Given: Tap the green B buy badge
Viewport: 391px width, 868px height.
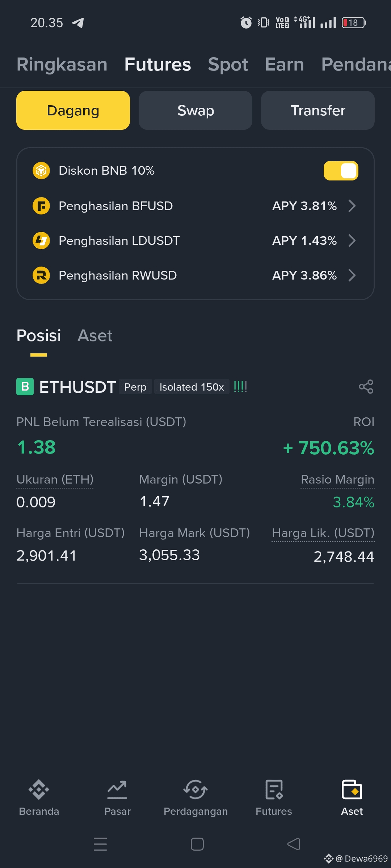Looking at the screenshot, I should [x=25, y=387].
